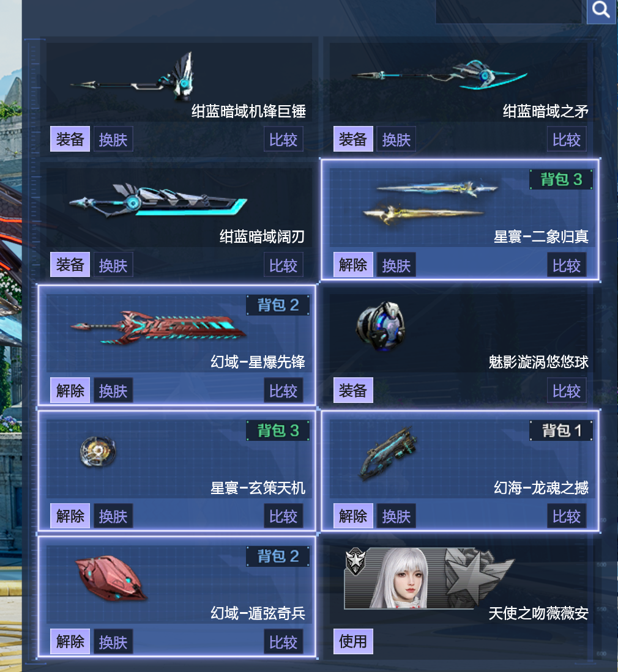
Task: Click 背包 1 tag on 幻海-龙魂之撼
Action: coord(561,430)
